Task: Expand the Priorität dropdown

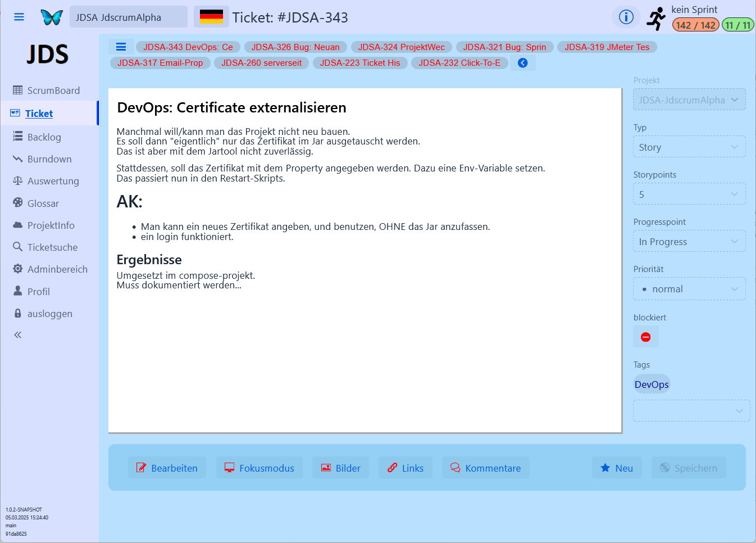Action: (x=689, y=289)
